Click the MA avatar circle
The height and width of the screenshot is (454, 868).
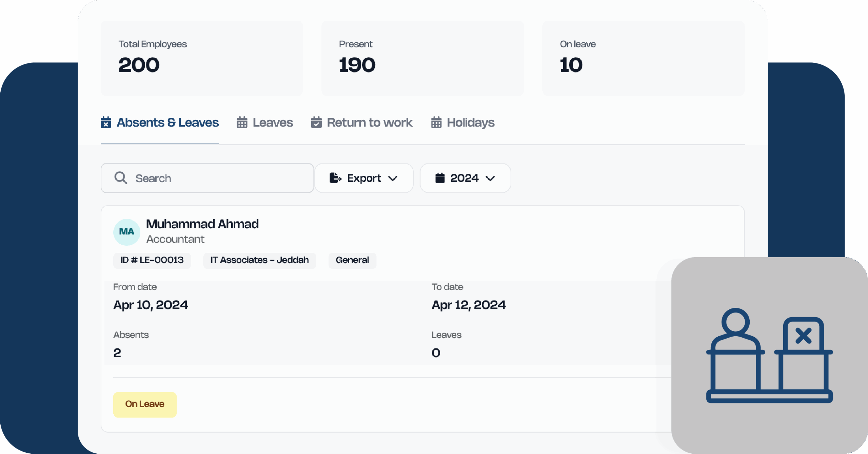tap(126, 232)
